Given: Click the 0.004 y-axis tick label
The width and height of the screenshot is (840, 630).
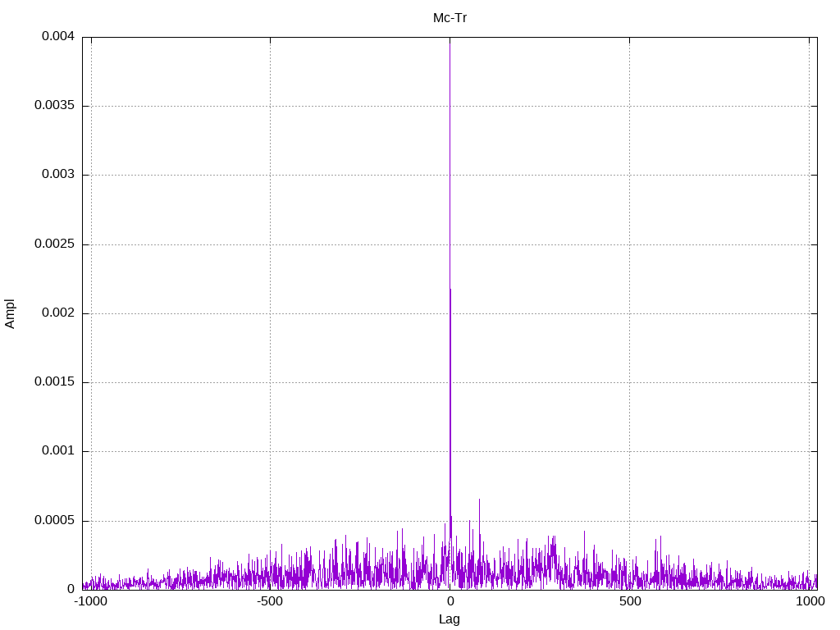Looking at the screenshot, I should click(x=58, y=36).
